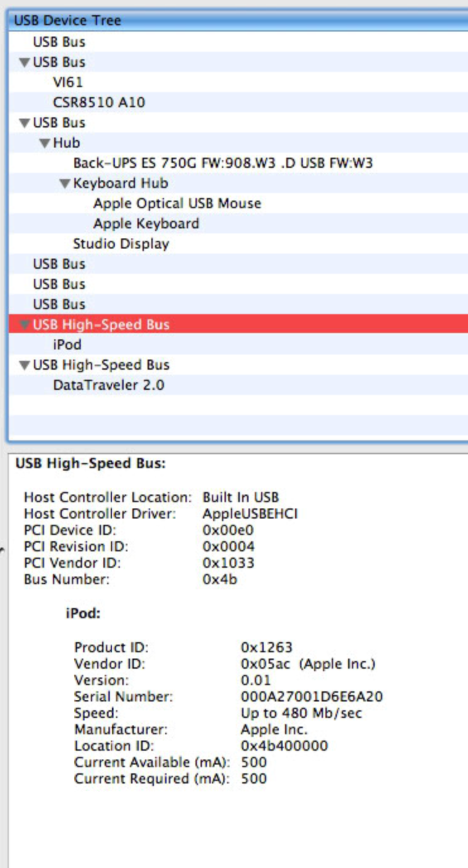
Task: Click the PCI Device ID value 0x00e0
Action: point(228,530)
